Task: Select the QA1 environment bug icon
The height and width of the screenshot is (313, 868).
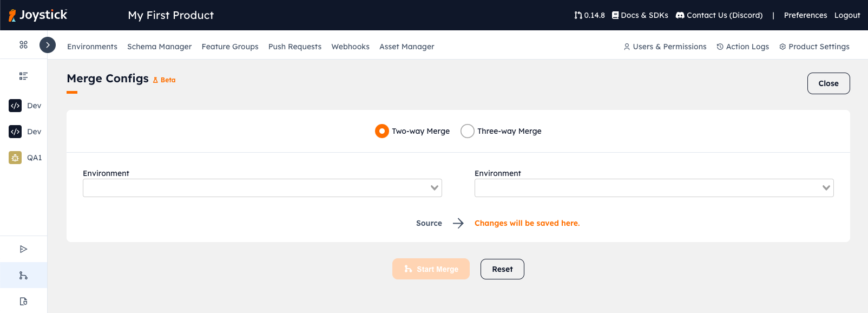Action: pos(15,158)
